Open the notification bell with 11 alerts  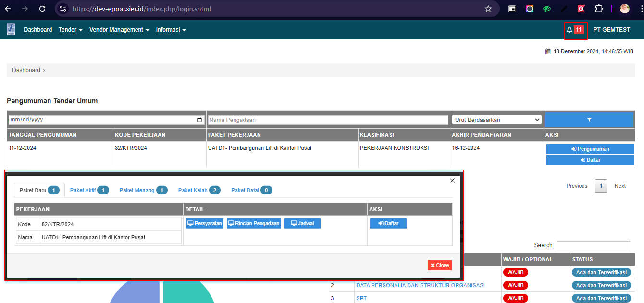pyautogui.click(x=575, y=30)
